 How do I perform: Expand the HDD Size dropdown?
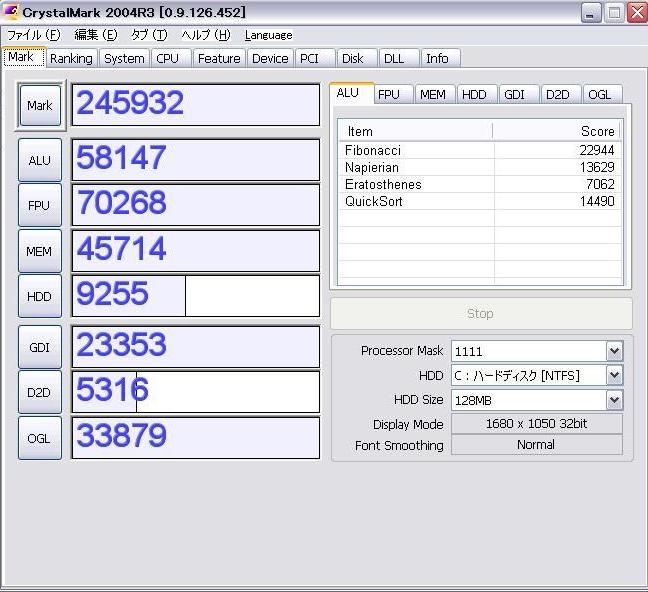614,400
